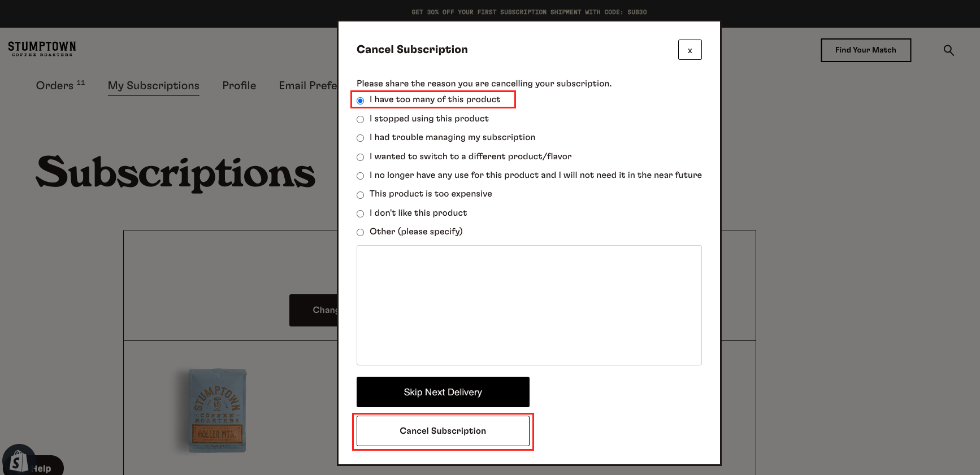
Task: Click the search magnifier icon
Action: [948, 50]
